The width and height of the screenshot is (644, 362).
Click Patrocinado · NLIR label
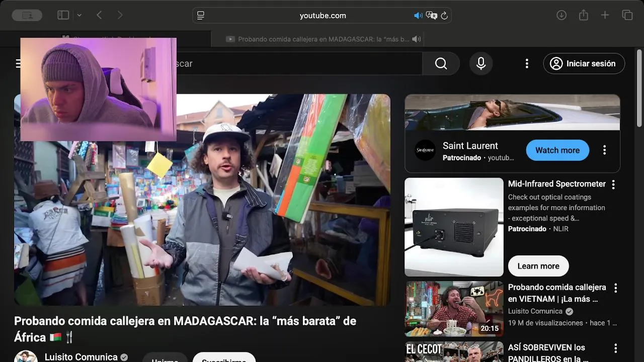coord(538,229)
